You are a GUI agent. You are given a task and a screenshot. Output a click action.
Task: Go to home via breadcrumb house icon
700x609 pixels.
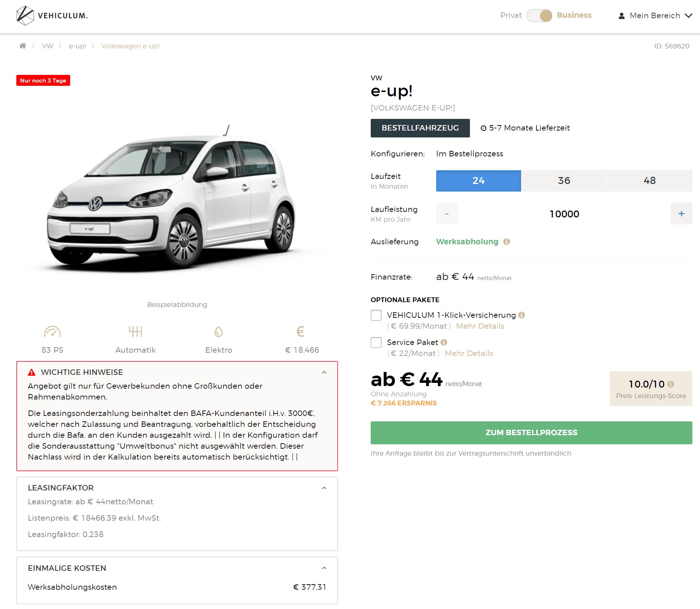click(23, 46)
